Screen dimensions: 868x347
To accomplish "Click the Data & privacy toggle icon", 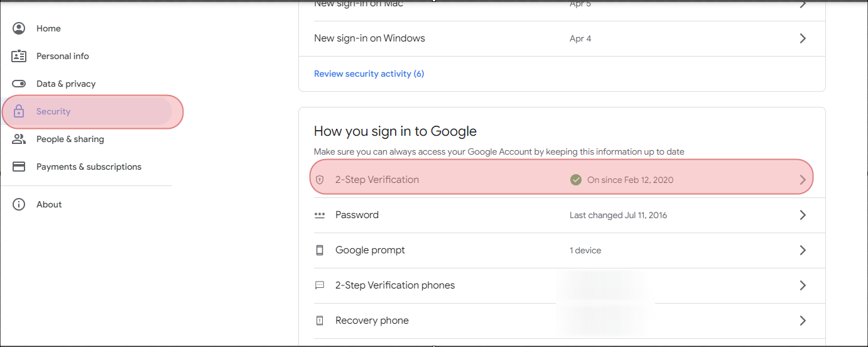I will [x=19, y=84].
